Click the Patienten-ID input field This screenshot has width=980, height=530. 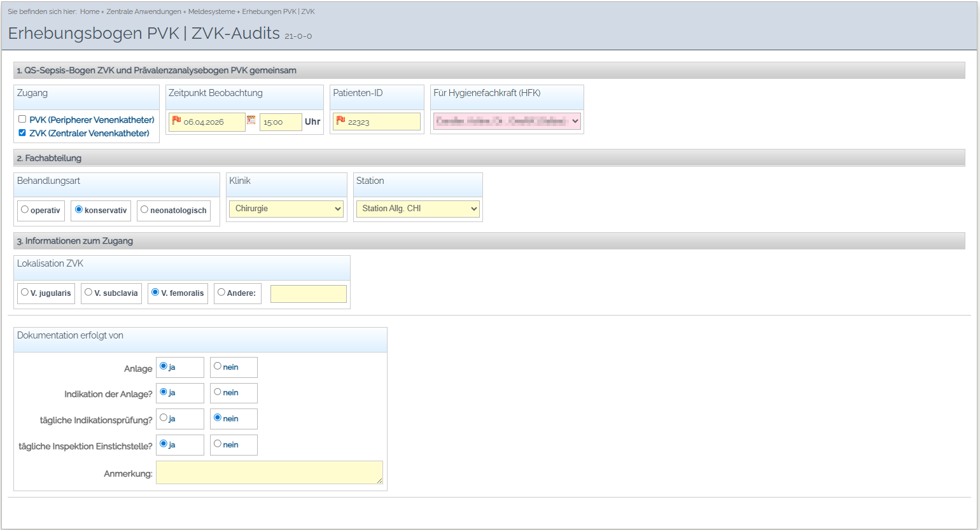(x=382, y=122)
